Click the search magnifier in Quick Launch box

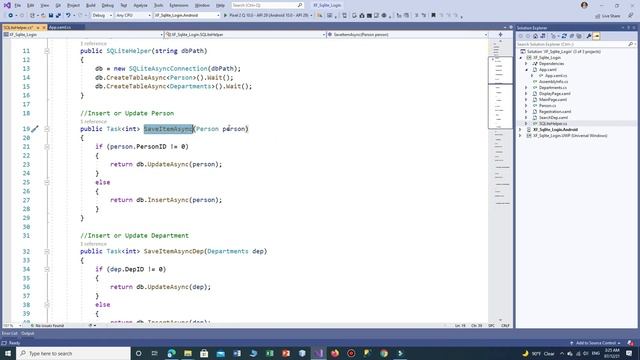pyautogui.click(x=300, y=5)
